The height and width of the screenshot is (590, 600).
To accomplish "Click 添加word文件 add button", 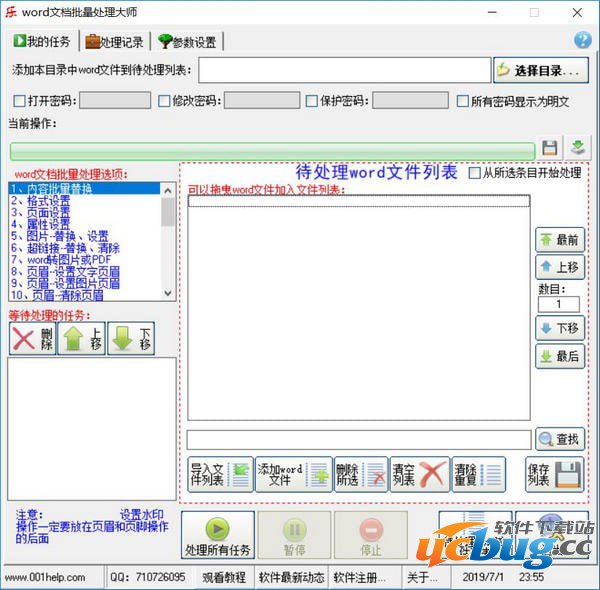I will click(293, 474).
